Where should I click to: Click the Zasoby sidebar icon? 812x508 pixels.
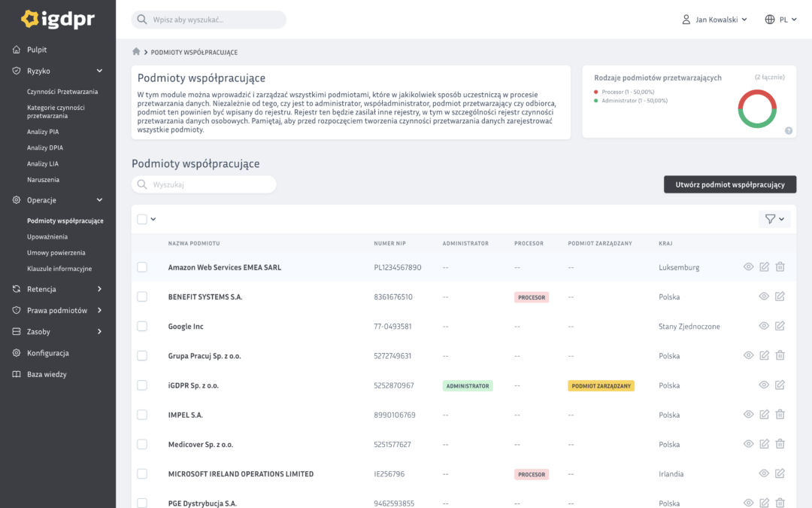(17, 331)
